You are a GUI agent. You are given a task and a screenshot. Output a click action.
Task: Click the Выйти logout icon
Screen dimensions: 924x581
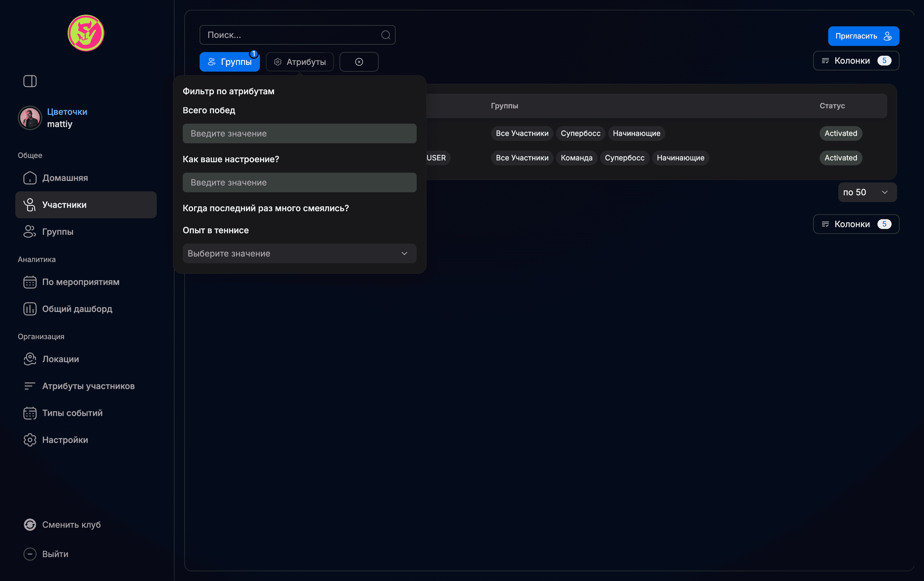(30, 554)
